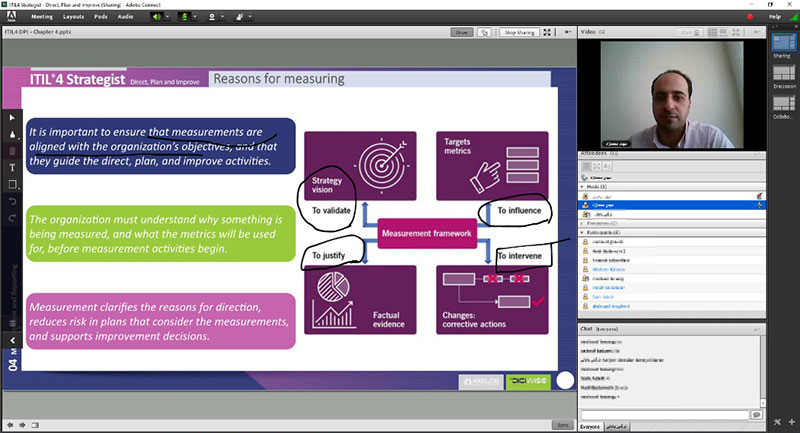Switch to breakout room view

(x=596, y=166)
